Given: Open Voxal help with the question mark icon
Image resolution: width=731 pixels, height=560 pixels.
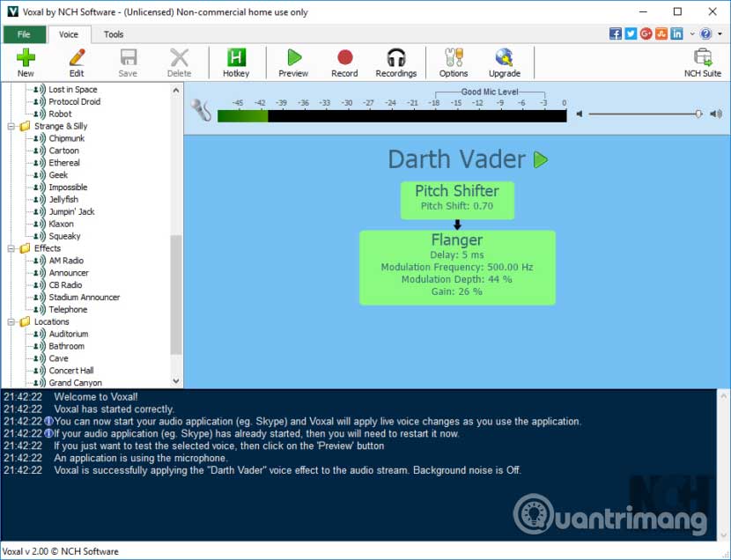Looking at the screenshot, I should click(704, 33).
